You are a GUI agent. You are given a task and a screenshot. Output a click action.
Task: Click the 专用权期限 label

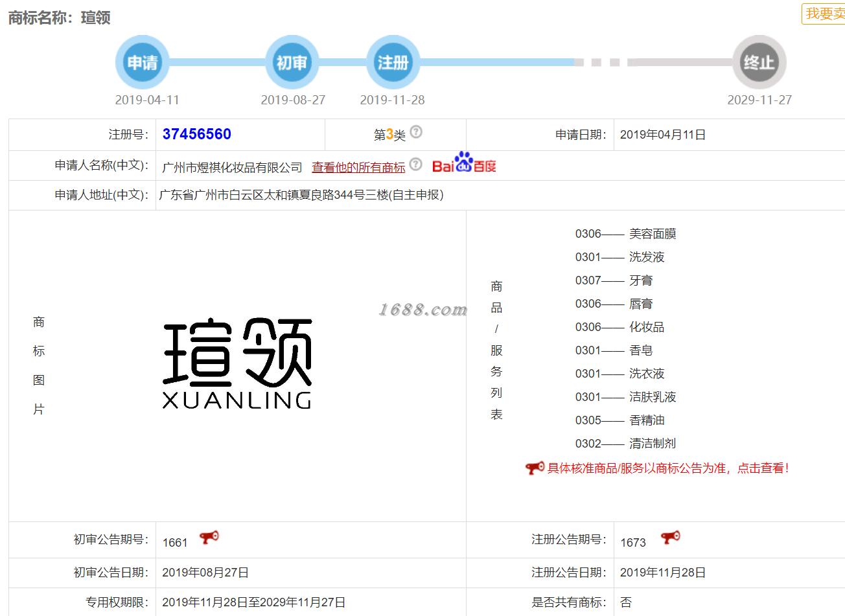coord(117,602)
